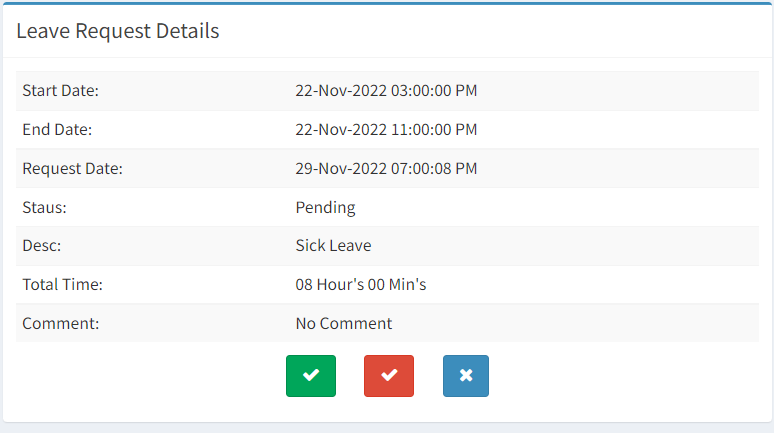
Task: Select the No Comment text
Action: point(344,324)
